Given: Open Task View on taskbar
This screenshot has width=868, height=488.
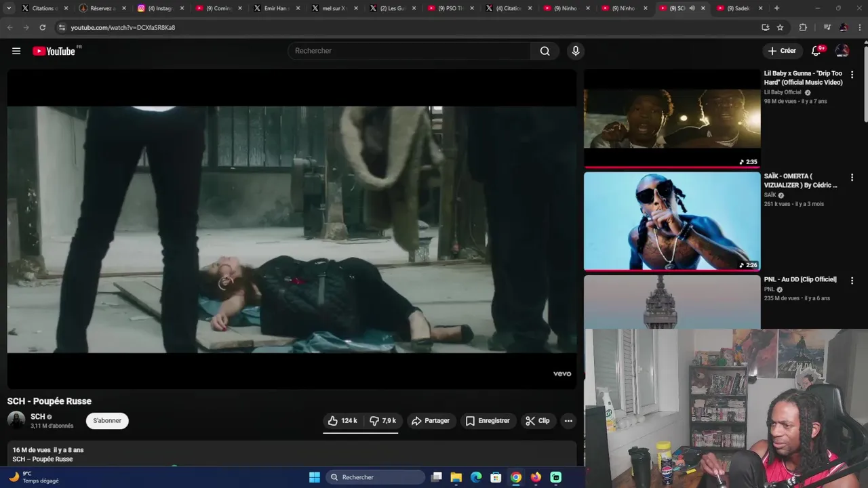Looking at the screenshot, I should [x=437, y=477].
